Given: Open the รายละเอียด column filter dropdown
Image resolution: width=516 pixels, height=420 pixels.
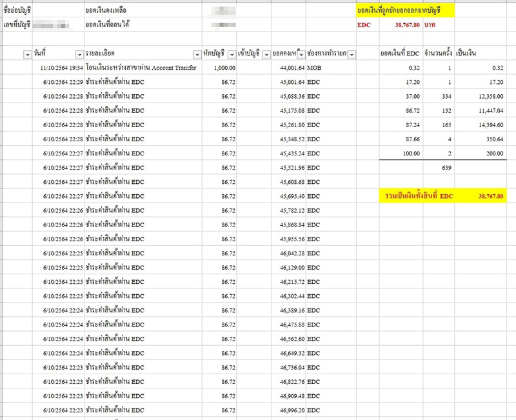Looking at the screenshot, I should (196, 55).
